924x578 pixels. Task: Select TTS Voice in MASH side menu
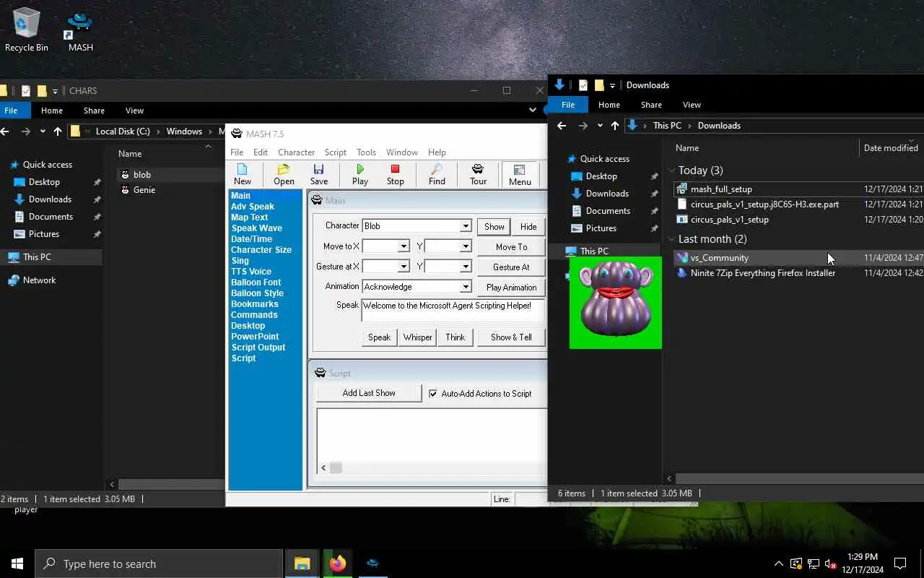(251, 272)
